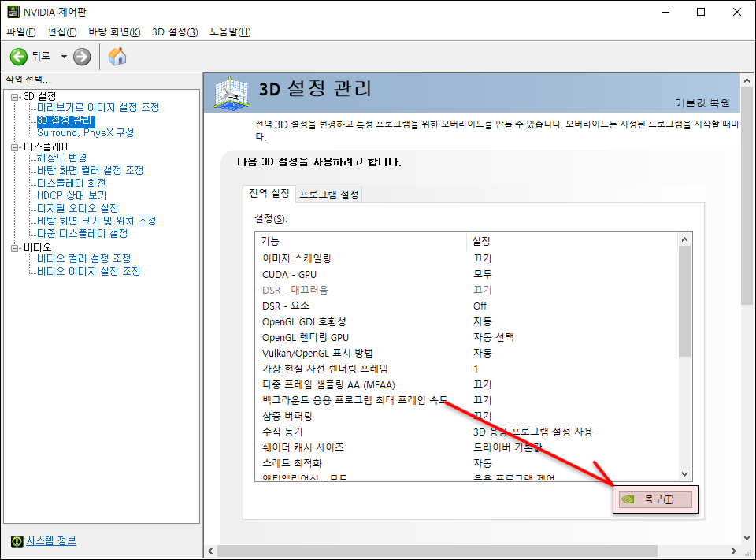The image size is (756, 560).
Task: Select OpenGL 렌더링 GPU row
Action: 466,338
